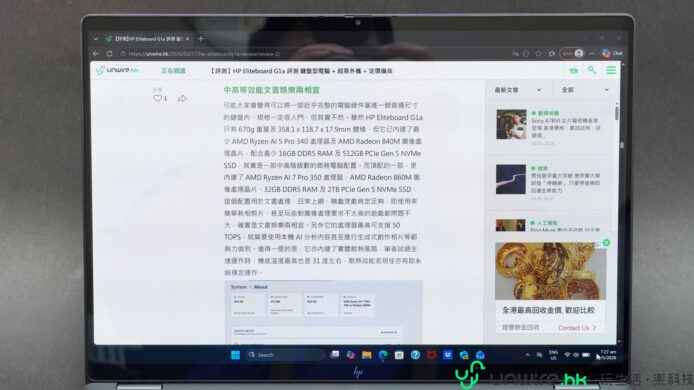Screen dimensions: 694x390
Task: Open the browser settings three-dots menu
Action: coord(592,54)
